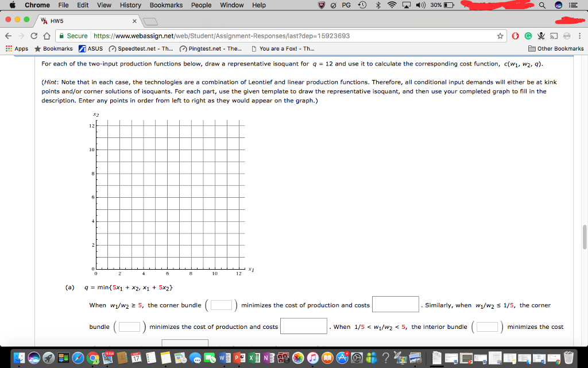Open the Window menu
This screenshot has height=368, width=588.
pos(231,5)
